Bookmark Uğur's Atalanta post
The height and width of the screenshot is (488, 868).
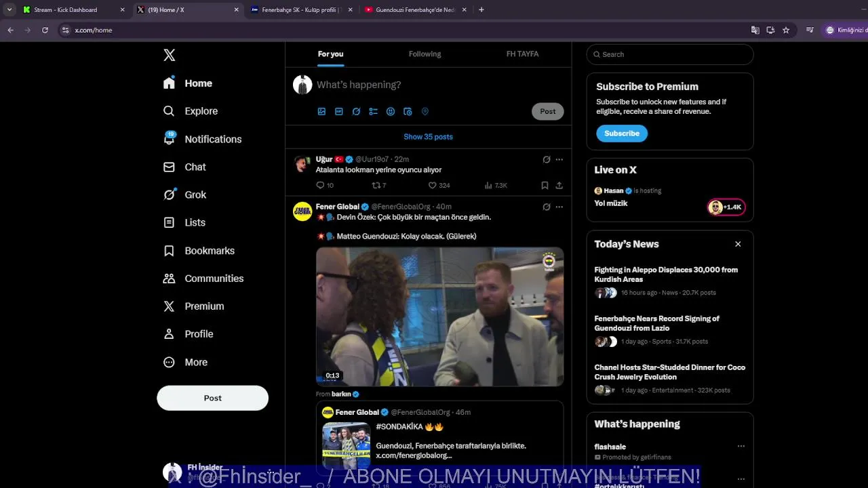[545, 185]
